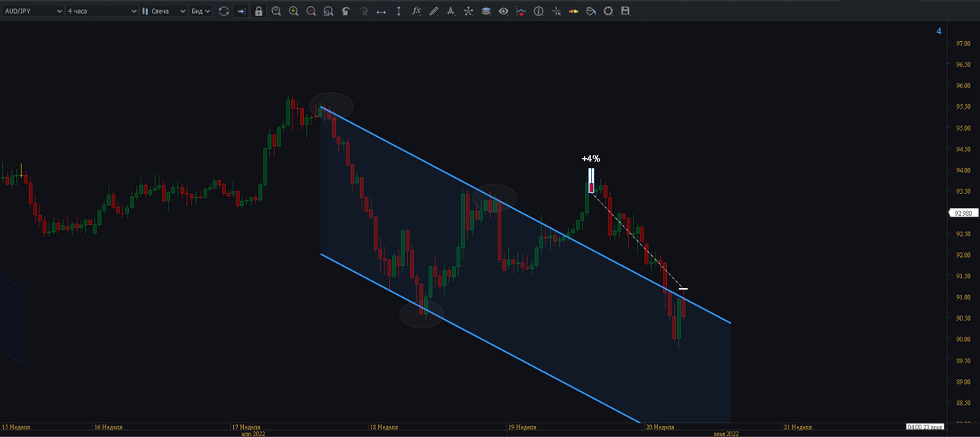Open the 'Свеча' chart type dropdown

(x=163, y=11)
